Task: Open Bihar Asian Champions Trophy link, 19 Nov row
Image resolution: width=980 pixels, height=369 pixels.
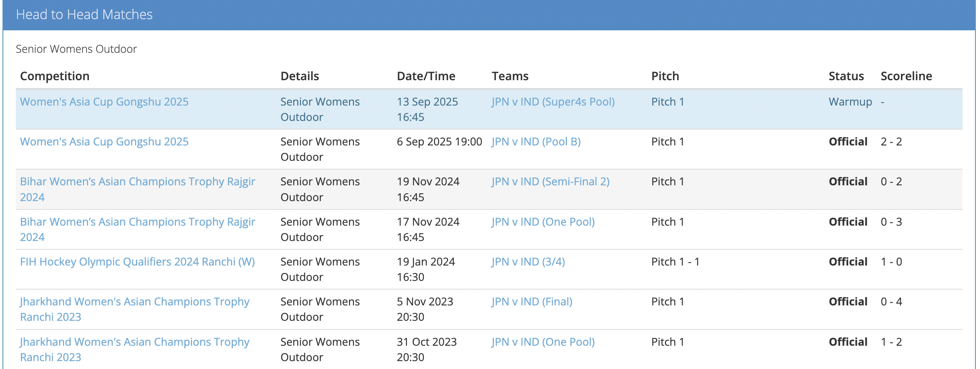Action: point(137,182)
